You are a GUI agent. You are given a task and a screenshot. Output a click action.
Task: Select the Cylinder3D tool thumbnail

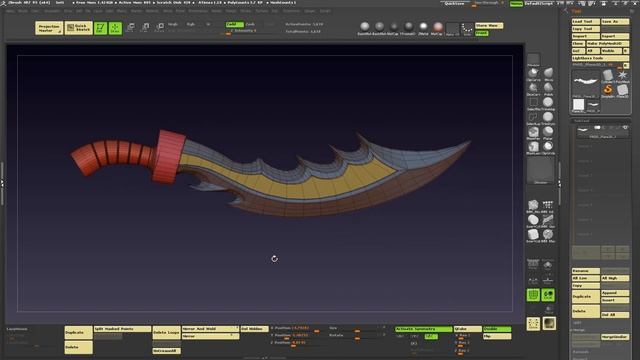pos(608,76)
